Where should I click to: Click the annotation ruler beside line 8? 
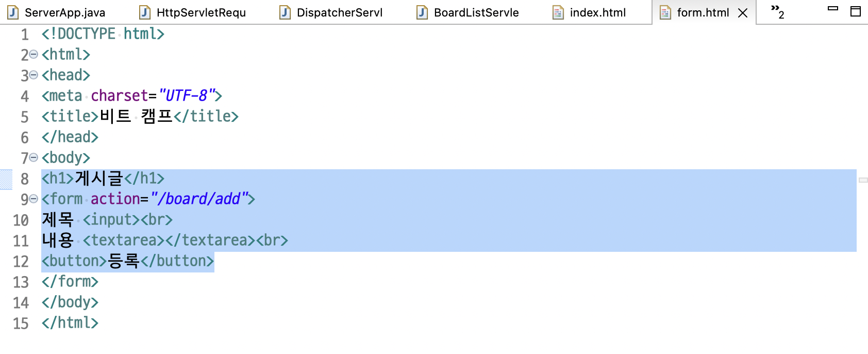[x=6, y=179]
